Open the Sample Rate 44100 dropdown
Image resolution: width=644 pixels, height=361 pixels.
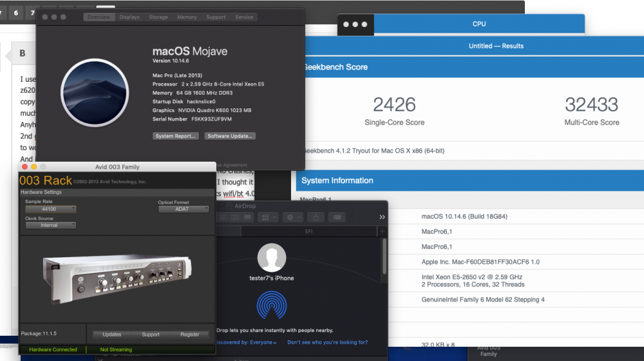(x=50, y=209)
